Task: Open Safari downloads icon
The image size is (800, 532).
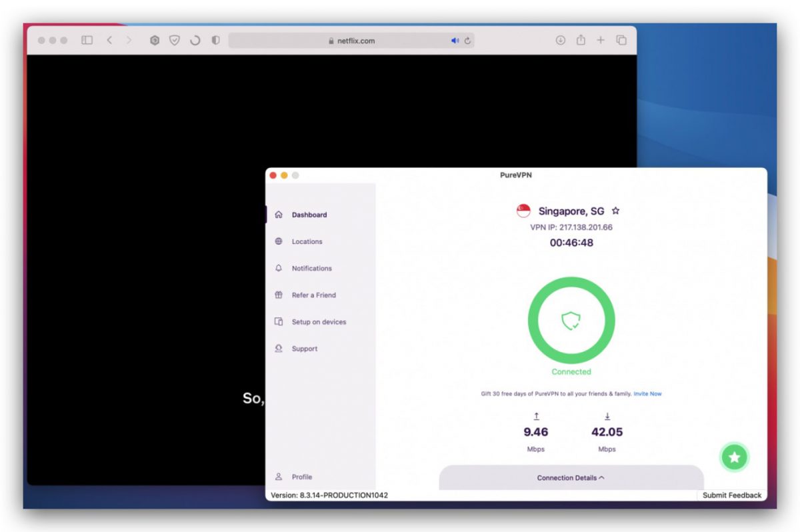Action: (x=561, y=40)
